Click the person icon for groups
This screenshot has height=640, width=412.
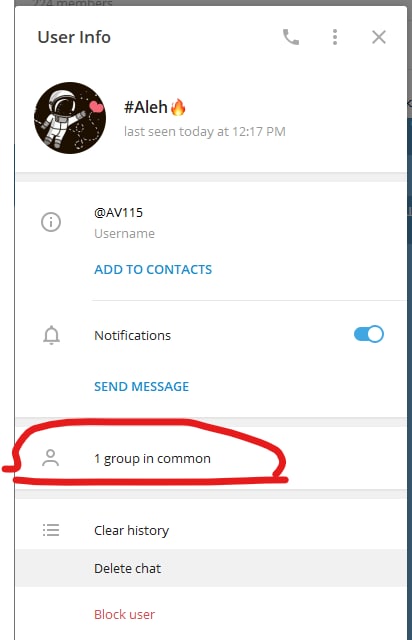click(51, 458)
